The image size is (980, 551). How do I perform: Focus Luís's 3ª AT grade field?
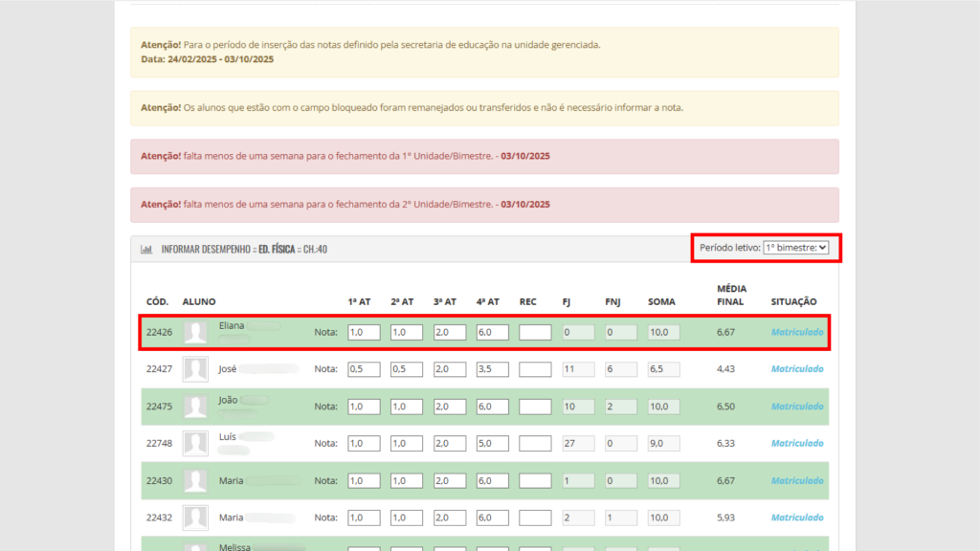click(449, 443)
